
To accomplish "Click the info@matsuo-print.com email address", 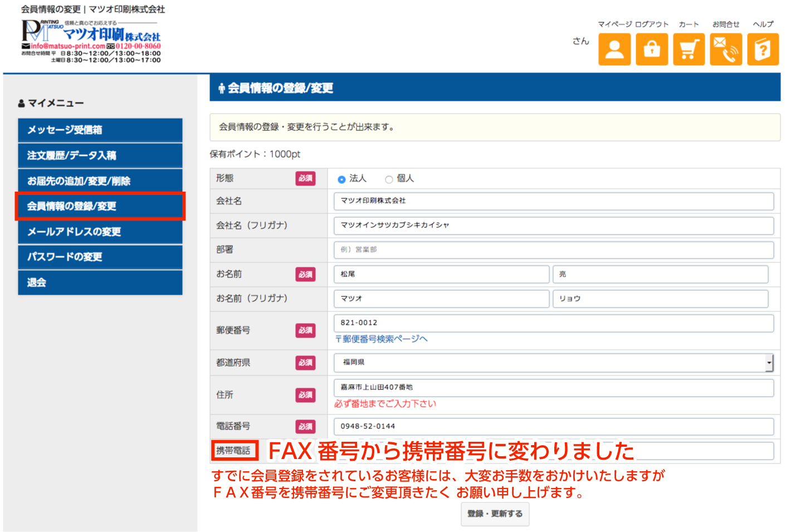I will point(68,46).
